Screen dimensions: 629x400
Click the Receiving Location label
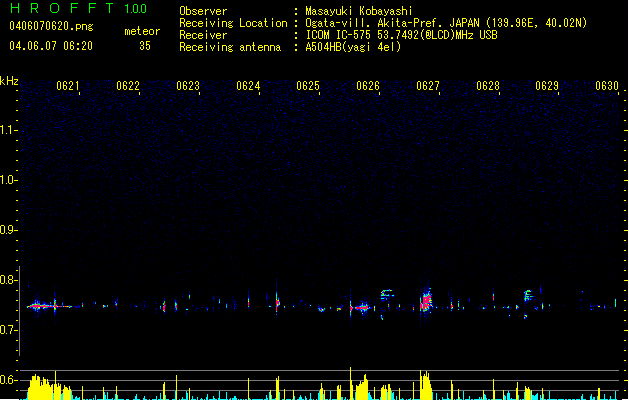(x=233, y=23)
